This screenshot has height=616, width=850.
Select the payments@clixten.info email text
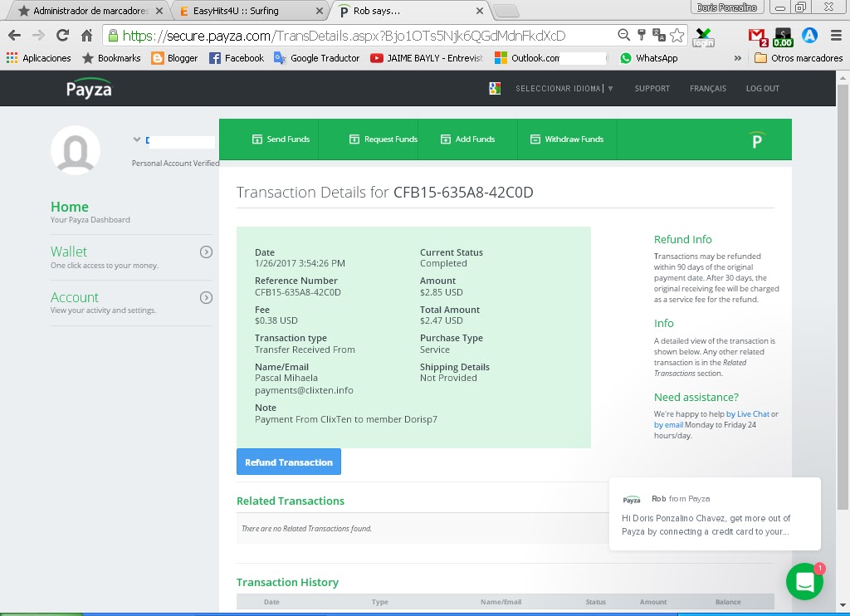(304, 390)
